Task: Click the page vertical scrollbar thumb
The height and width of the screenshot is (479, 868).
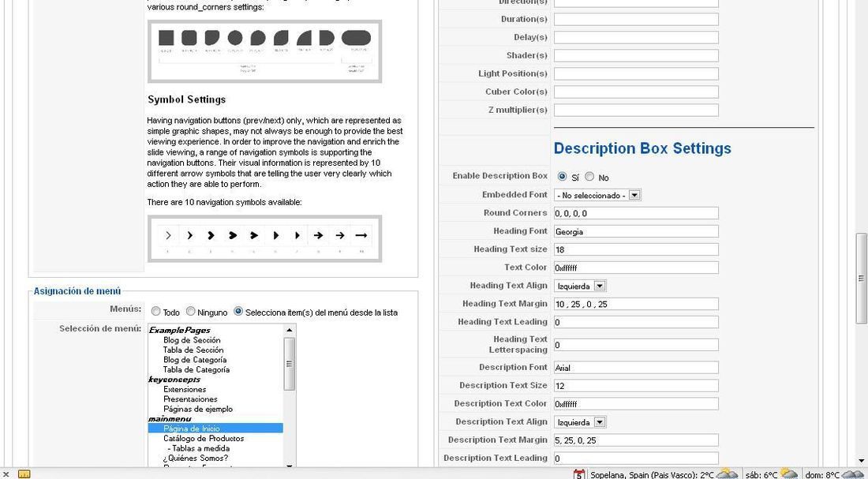Action: click(x=861, y=278)
